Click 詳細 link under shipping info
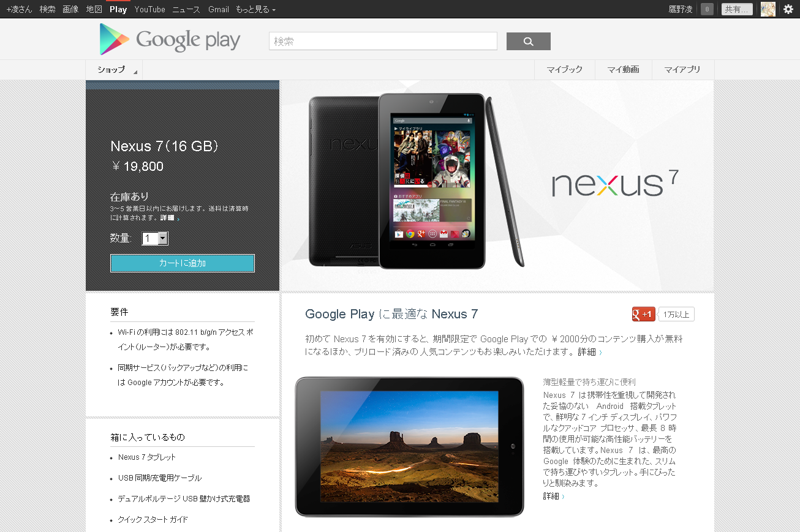Screen dimensions: 800x532 point(167,218)
